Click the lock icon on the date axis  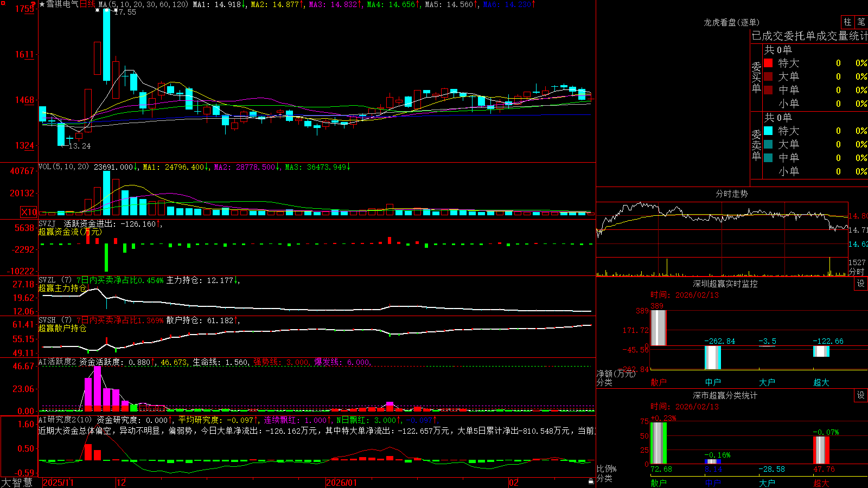click(591, 481)
